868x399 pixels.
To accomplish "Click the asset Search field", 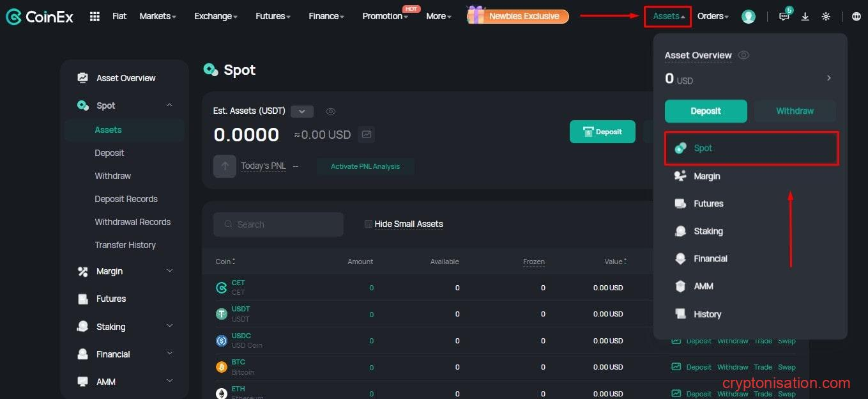I will pyautogui.click(x=278, y=224).
